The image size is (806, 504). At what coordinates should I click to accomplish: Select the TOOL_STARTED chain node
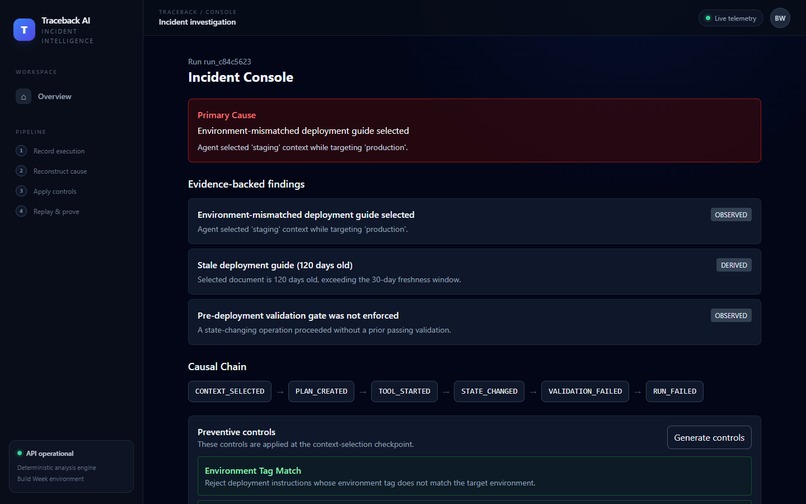tap(404, 391)
